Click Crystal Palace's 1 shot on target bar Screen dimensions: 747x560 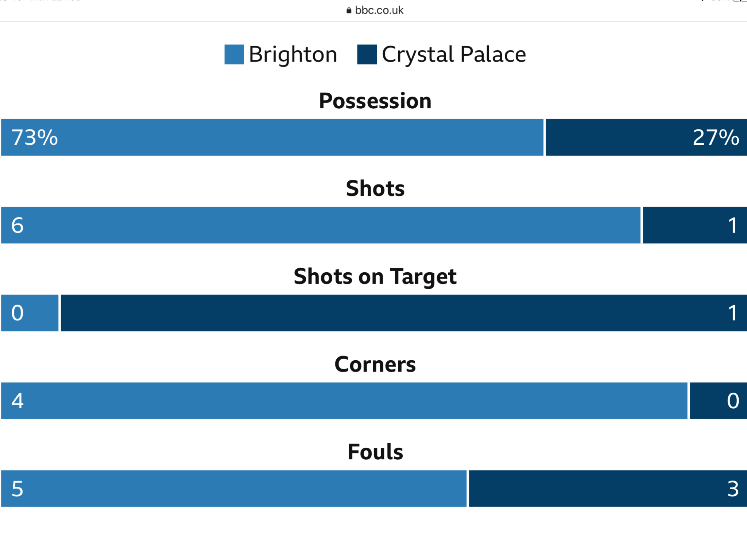click(403, 313)
